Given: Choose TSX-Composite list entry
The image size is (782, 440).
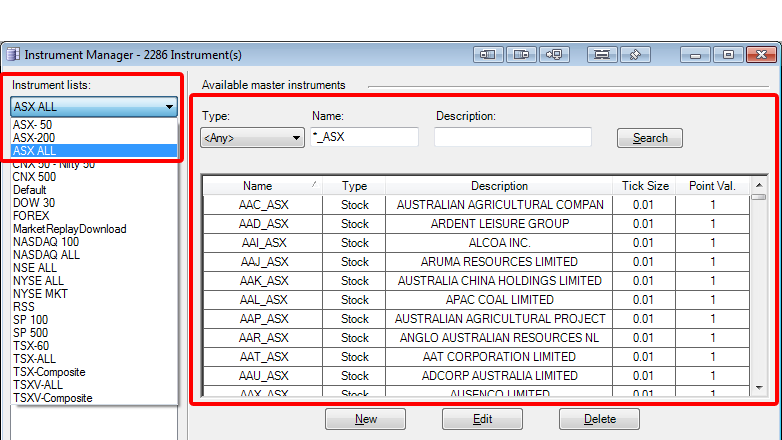Looking at the screenshot, I should [x=94, y=372].
